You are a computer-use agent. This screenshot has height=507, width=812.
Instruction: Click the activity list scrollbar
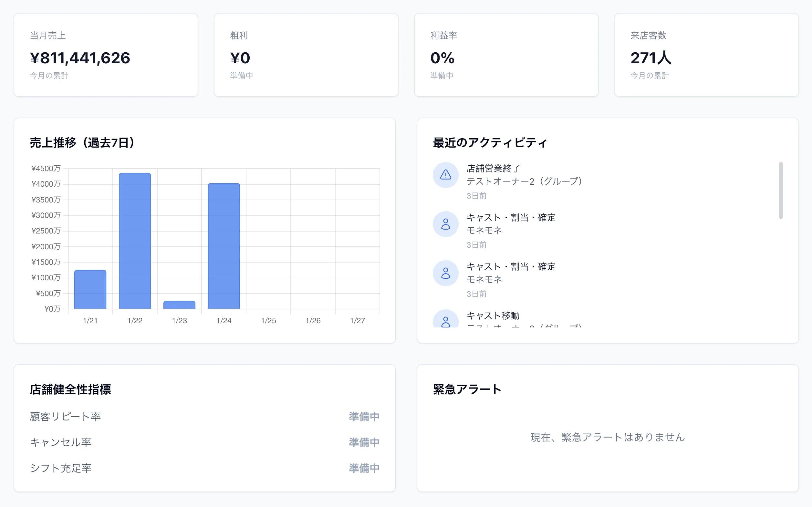click(x=780, y=190)
